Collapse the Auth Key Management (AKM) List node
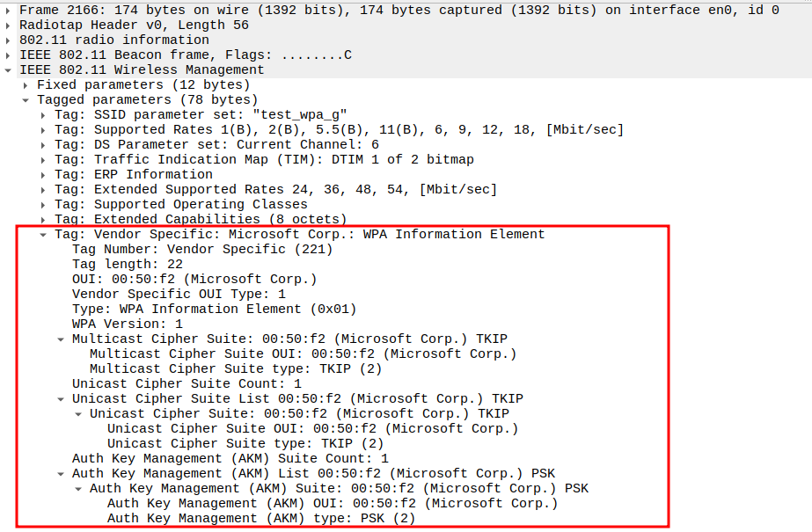This screenshot has height=532, width=812. pos(61,473)
